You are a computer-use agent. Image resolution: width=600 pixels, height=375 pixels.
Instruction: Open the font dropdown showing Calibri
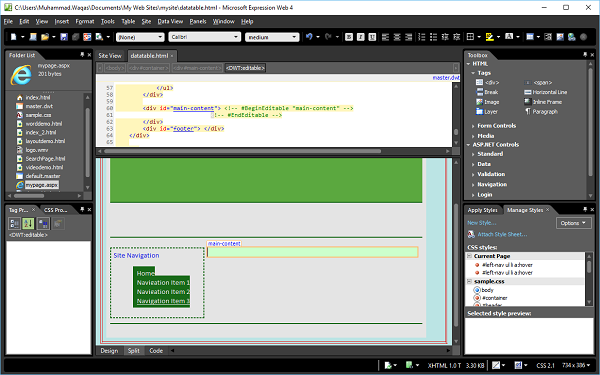pyautogui.click(x=205, y=37)
